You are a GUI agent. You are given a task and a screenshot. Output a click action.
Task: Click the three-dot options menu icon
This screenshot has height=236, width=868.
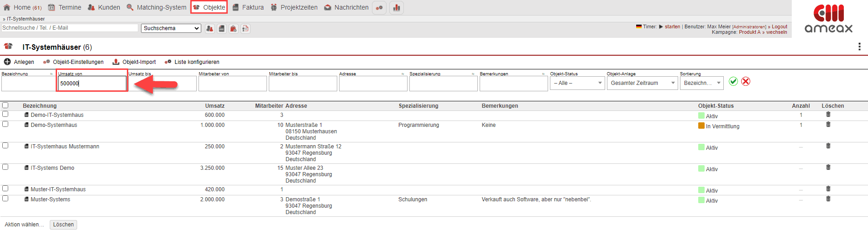[859, 47]
